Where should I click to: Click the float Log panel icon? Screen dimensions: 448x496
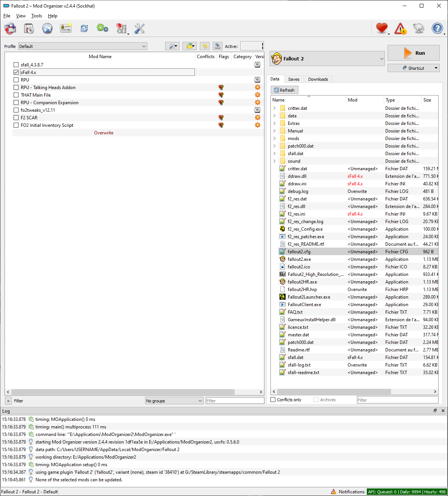coord(435,411)
